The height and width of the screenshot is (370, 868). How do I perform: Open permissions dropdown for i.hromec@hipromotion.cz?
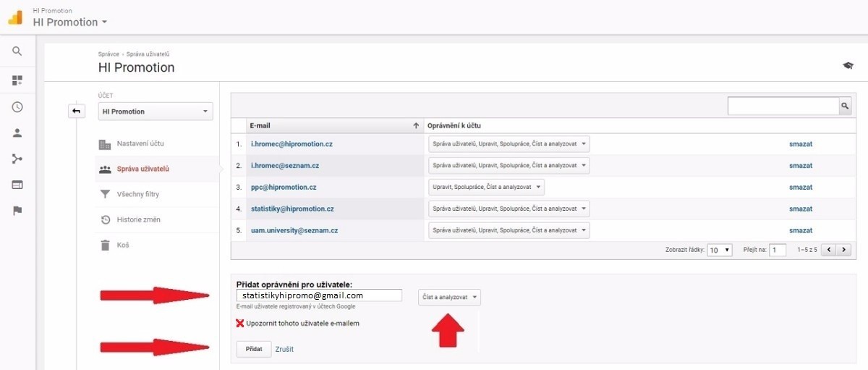[x=509, y=144]
